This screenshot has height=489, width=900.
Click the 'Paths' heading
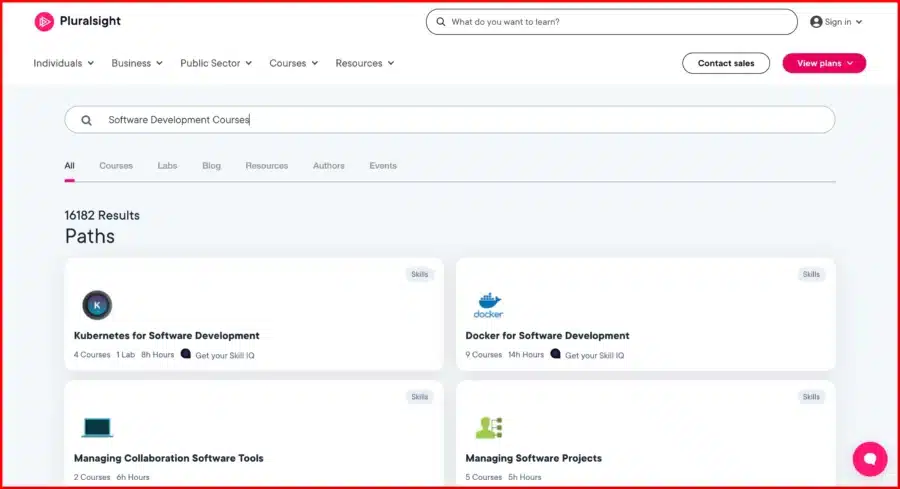[90, 236]
